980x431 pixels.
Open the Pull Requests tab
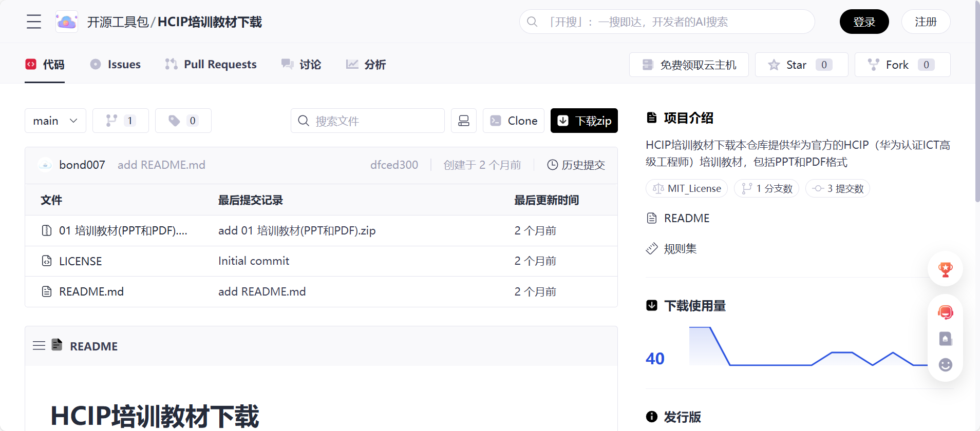point(211,64)
